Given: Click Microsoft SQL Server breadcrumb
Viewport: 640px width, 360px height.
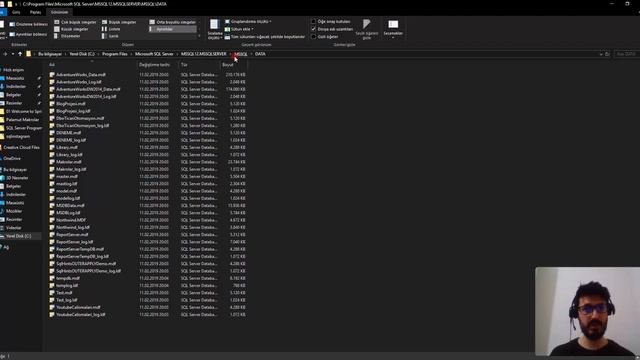Looking at the screenshot, I should [154, 54].
